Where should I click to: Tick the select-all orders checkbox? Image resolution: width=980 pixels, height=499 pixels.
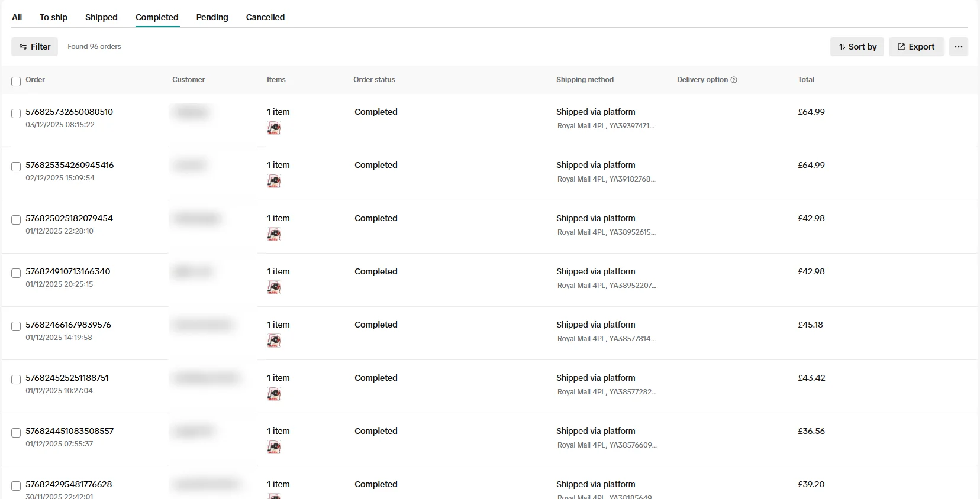click(16, 82)
